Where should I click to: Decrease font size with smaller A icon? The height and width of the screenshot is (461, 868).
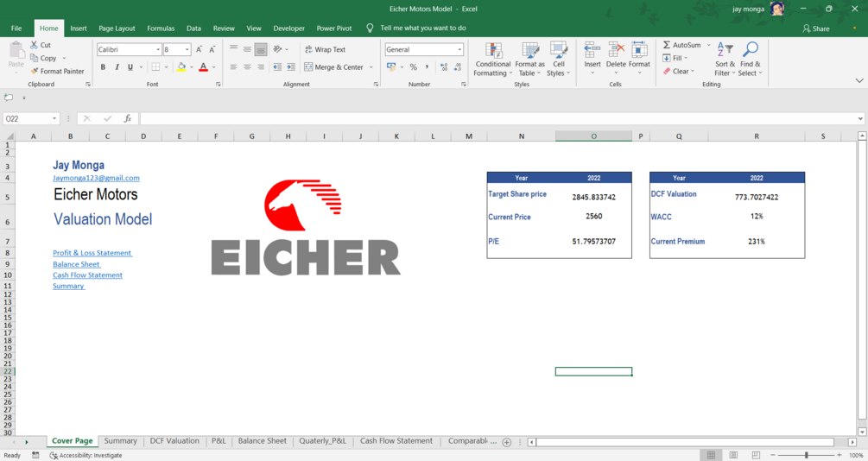tap(212, 49)
